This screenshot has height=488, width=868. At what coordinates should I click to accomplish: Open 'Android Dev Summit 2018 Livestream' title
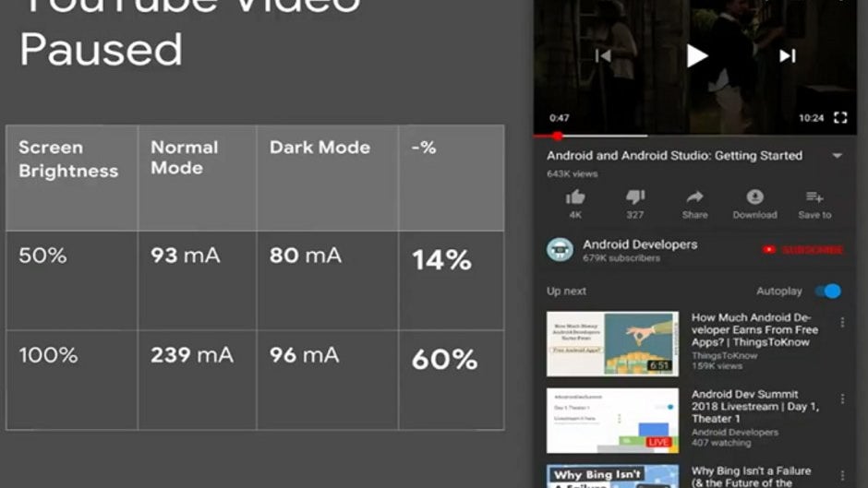(754, 407)
